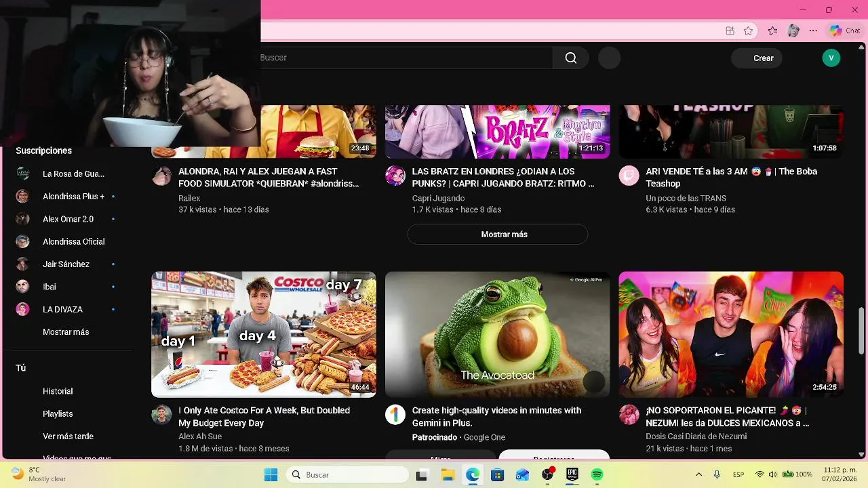This screenshot has height=488, width=868.
Task: Expand the hidden system tray icons chevron
Action: pyautogui.click(x=698, y=474)
